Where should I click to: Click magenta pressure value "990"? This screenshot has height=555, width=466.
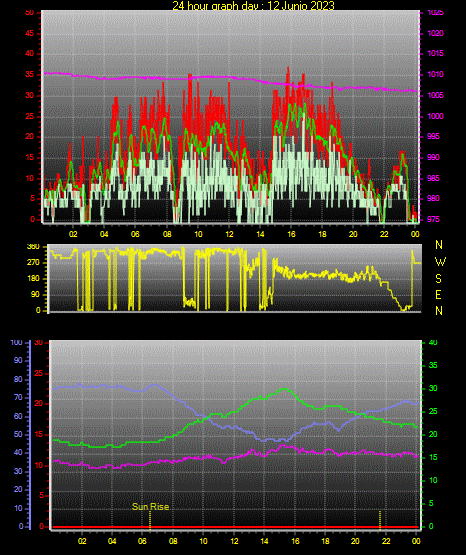(x=433, y=157)
